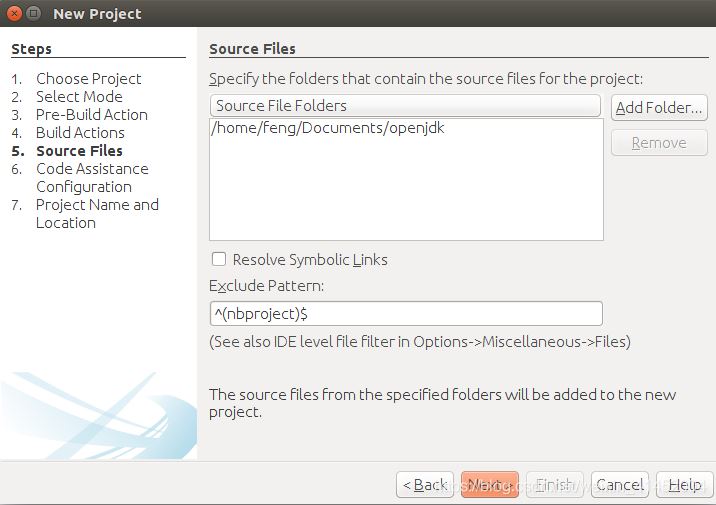Click the Code Assistance Configuration step
Image resolution: width=716 pixels, height=505 pixels.
(x=91, y=178)
